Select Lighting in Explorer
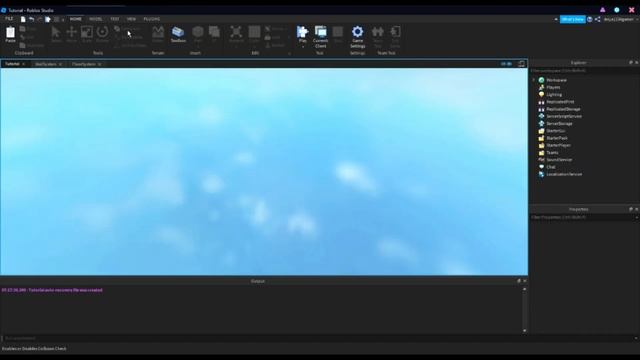 [554, 95]
